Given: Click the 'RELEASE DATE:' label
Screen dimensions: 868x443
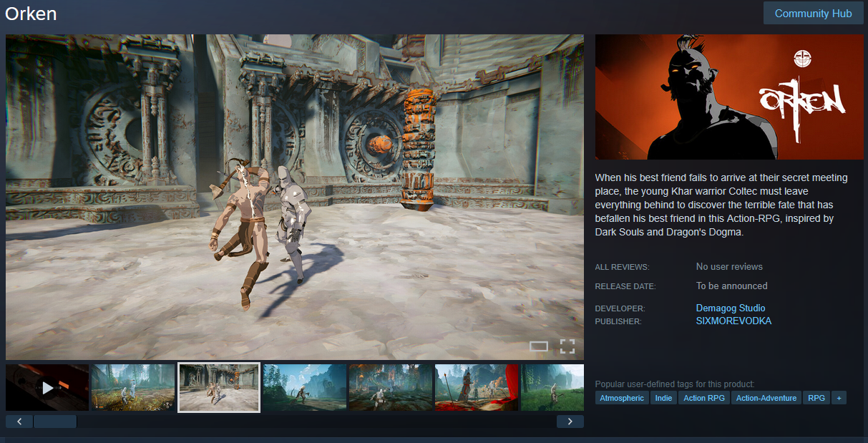Looking at the screenshot, I should [x=625, y=286].
